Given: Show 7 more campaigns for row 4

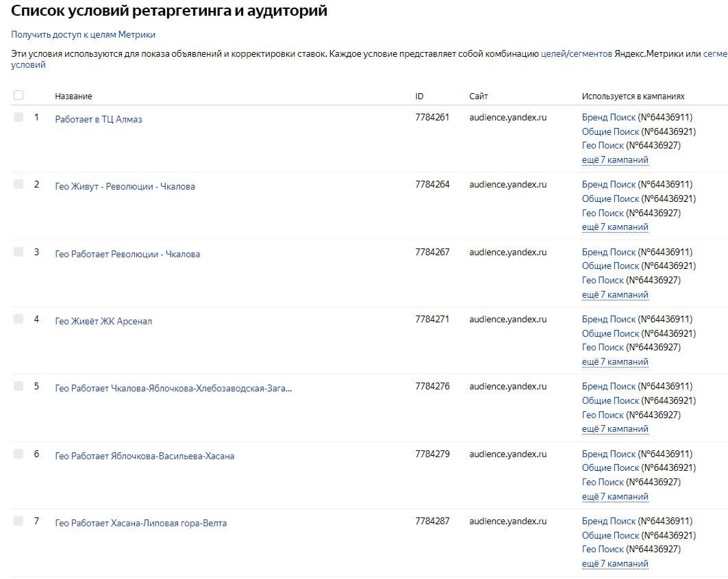Looking at the screenshot, I should tap(615, 362).
